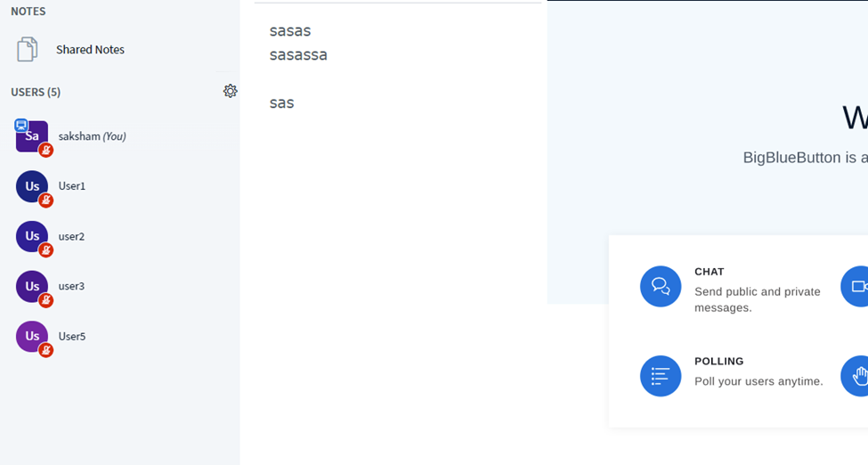Open the user menu for user3
This screenshot has width=868, height=465.
(119, 287)
